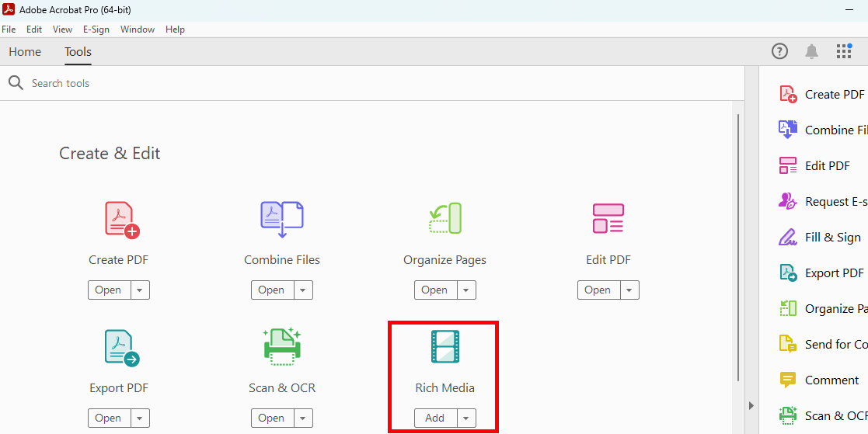Image resolution: width=868 pixels, height=434 pixels.
Task: Click Open button under Scan & OCR
Action: (x=272, y=418)
